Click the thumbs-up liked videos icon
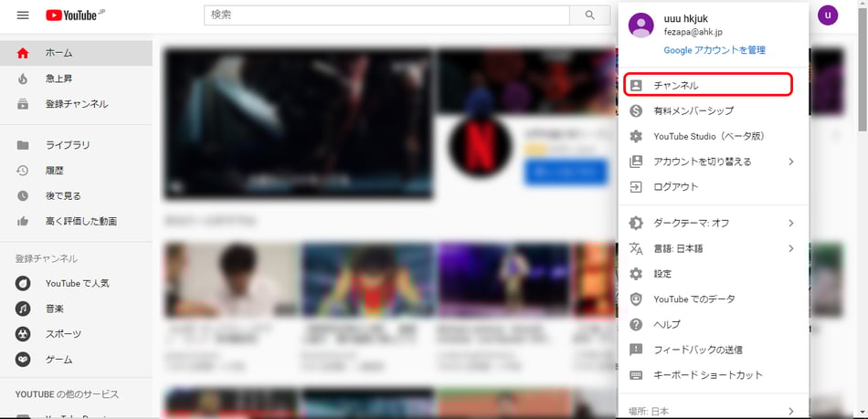 pyautogui.click(x=23, y=221)
